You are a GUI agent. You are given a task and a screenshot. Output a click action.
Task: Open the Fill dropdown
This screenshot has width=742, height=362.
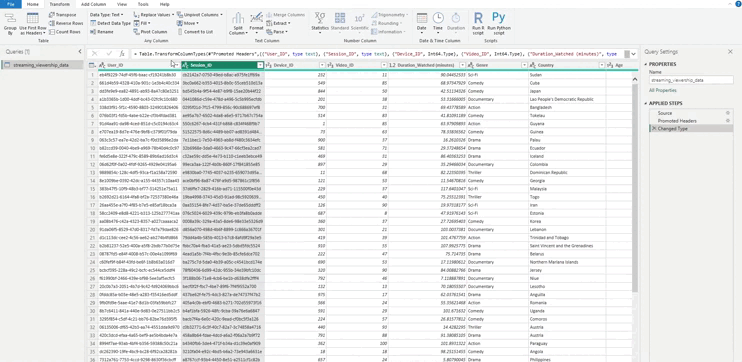coord(142,23)
